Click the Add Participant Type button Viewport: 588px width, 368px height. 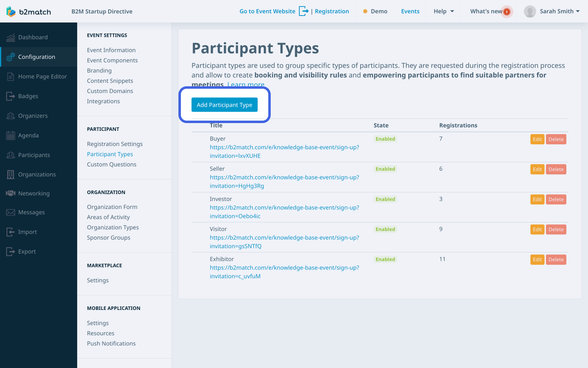224,105
